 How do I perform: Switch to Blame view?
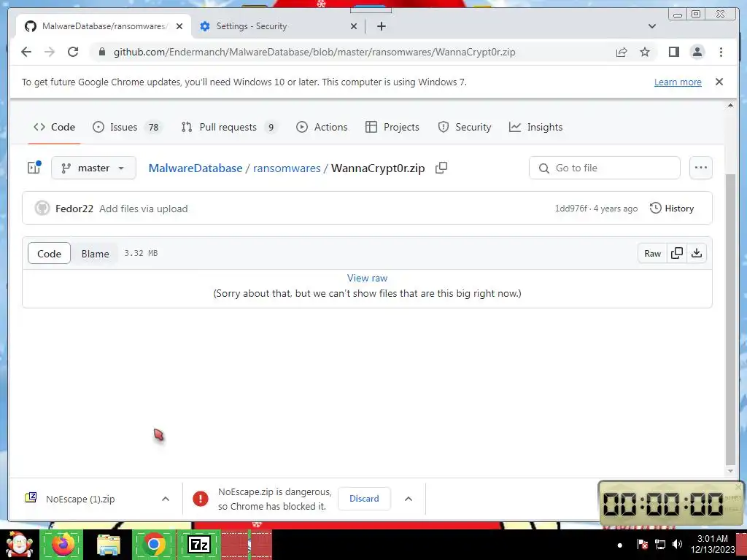(95, 253)
